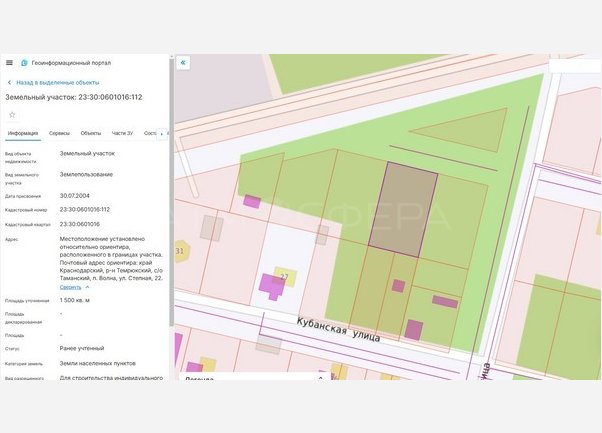This screenshot has height=433, width=602.
Task: Collapse address with Свернуть link
Action: tap(71, 287)
